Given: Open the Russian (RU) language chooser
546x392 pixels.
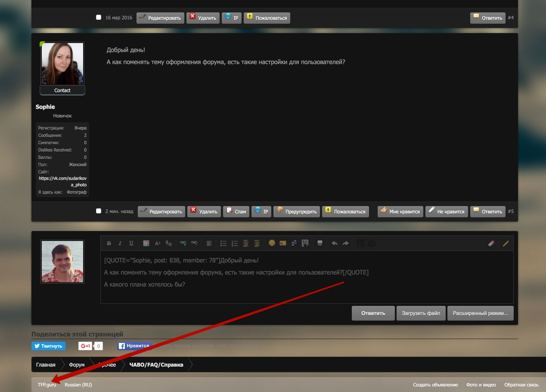Looking at the screenshot, I should 78,385.
